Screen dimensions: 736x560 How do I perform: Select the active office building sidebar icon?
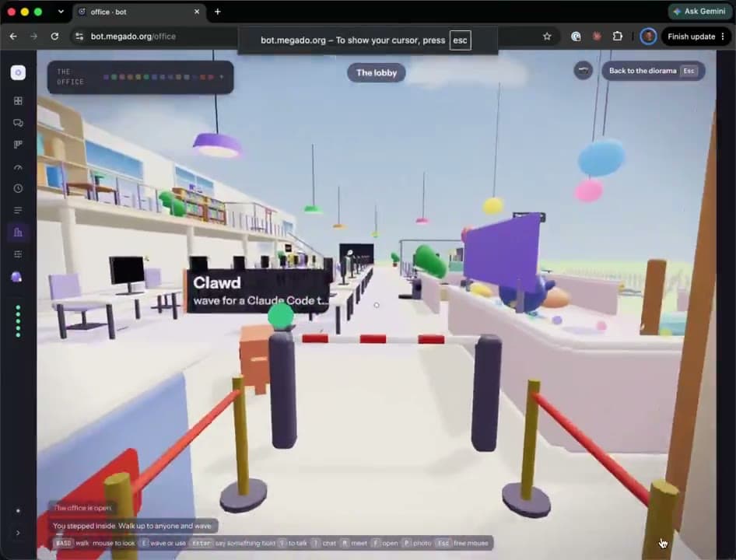(x=18, y=233)
